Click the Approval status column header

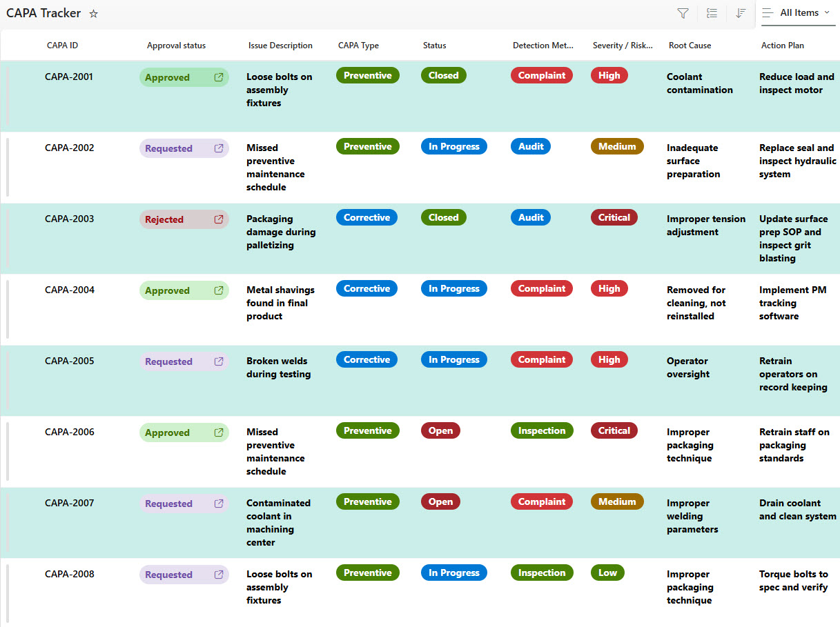176,46
